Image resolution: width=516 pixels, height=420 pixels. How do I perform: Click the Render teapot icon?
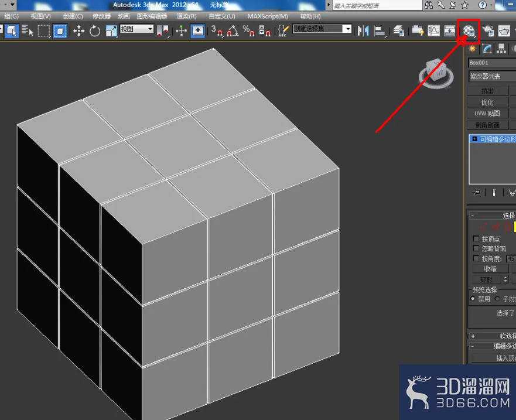pyautogui.click(x=504, y=31)
